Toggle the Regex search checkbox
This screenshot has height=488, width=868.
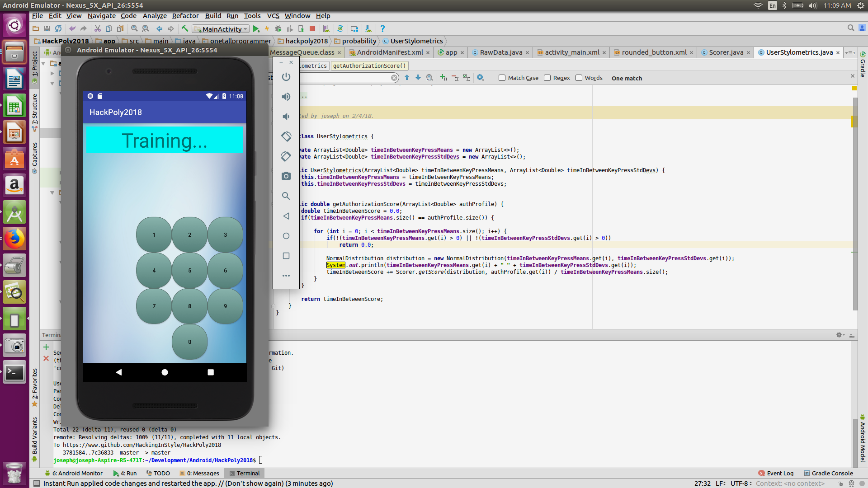pyautogui.click(x=547, y=78)
